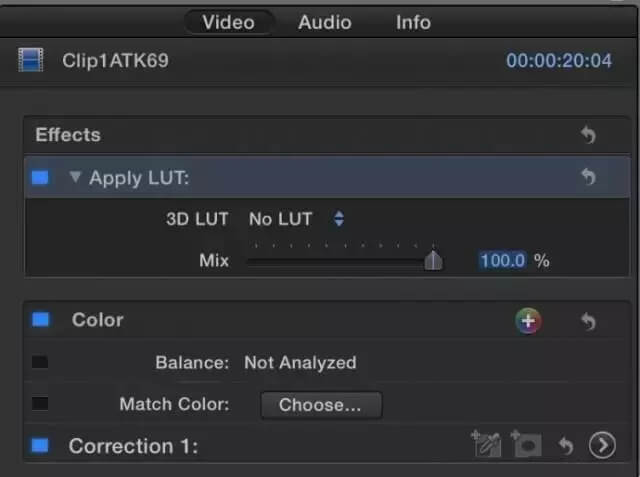Image resolution: width=640 pixels, height=477 pixels.
Task: Add a shape mask to Correction 1
Action: pyautogui.click(x=526, y=446)
